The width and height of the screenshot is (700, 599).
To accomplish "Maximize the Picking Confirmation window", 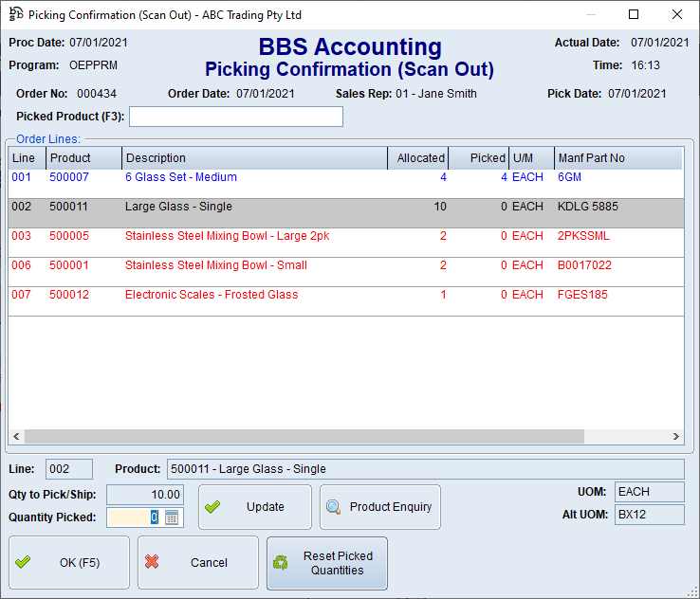I will click(x=634, y=14).
